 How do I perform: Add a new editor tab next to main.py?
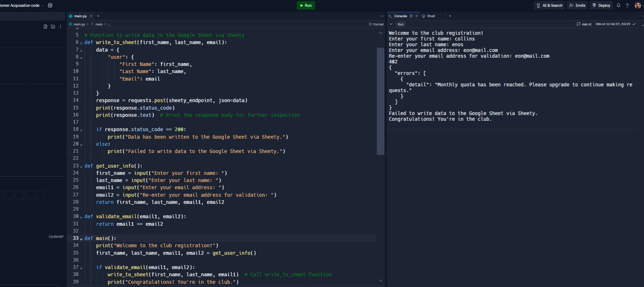coord(98,16)
